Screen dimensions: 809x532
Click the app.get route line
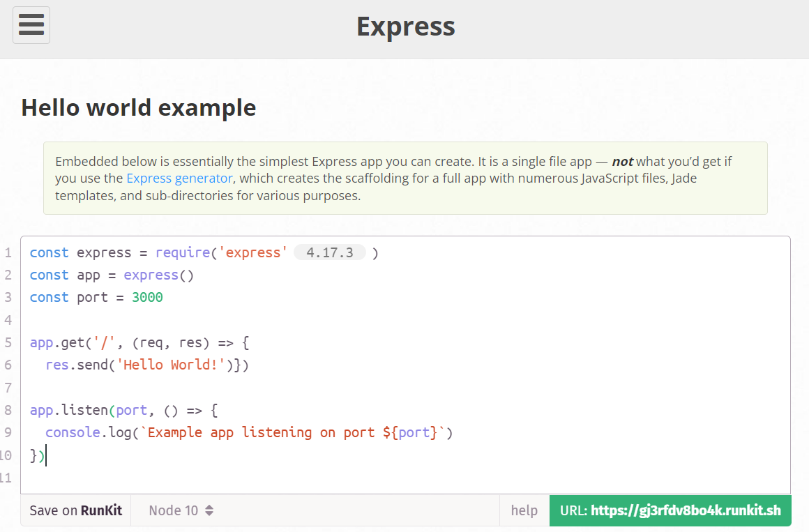[x=139, y=342]
